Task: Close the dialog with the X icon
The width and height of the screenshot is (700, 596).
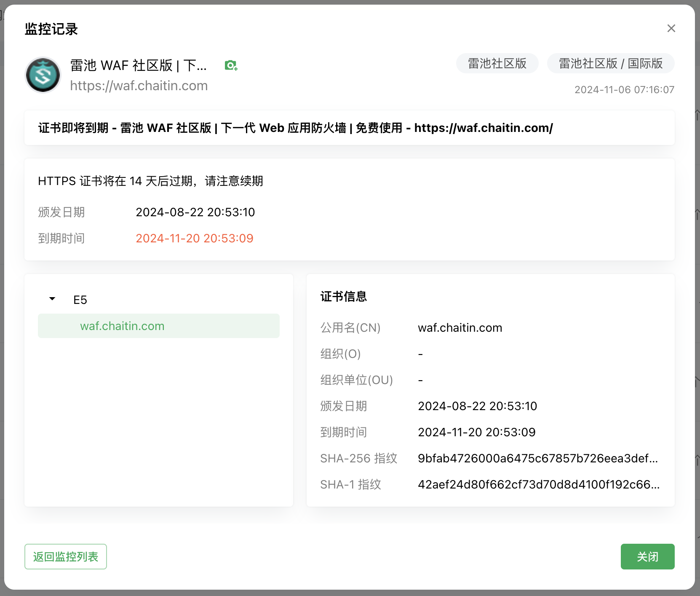Action: point(671,28)
